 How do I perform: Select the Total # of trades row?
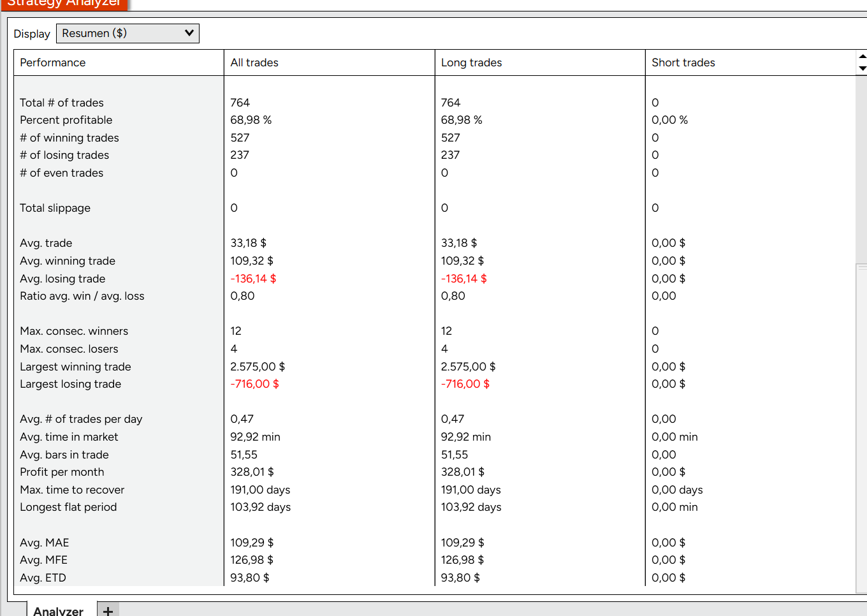coord(435,103)
